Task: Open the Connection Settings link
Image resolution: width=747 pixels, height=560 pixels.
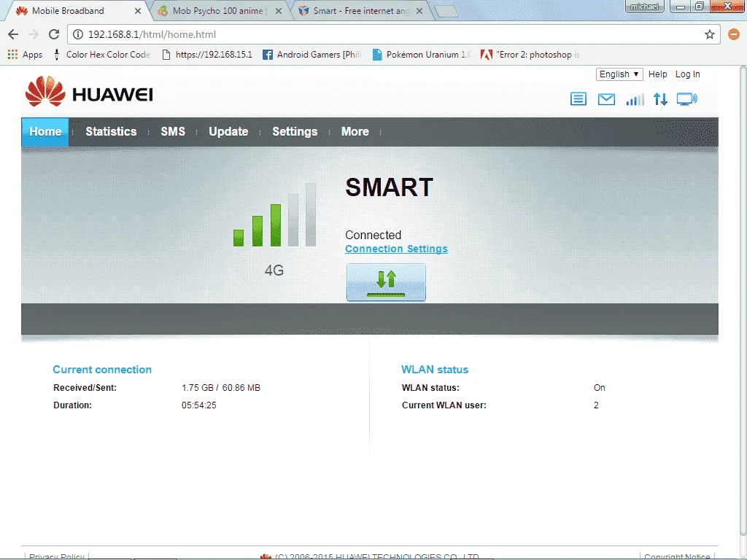Action: (x=396, y=249)
